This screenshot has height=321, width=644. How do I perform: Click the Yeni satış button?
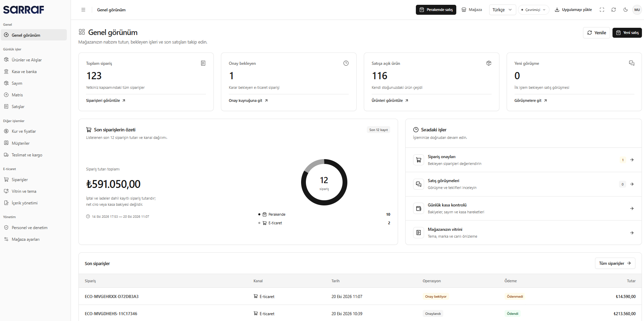point(627,33)
